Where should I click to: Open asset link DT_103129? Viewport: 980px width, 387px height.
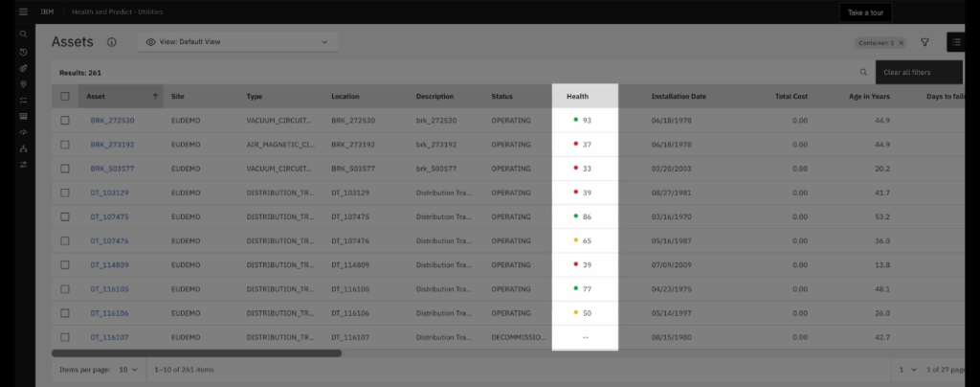(x=109, y=193)
